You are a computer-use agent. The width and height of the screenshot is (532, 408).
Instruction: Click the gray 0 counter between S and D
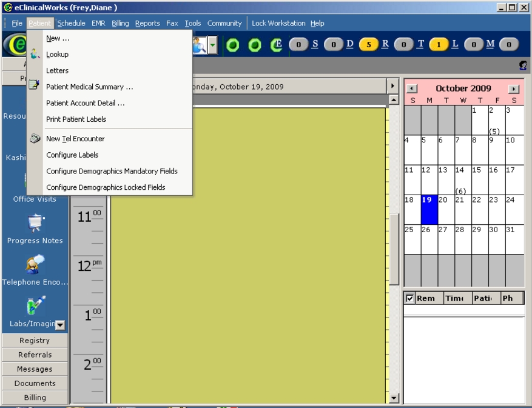point(334,44)
